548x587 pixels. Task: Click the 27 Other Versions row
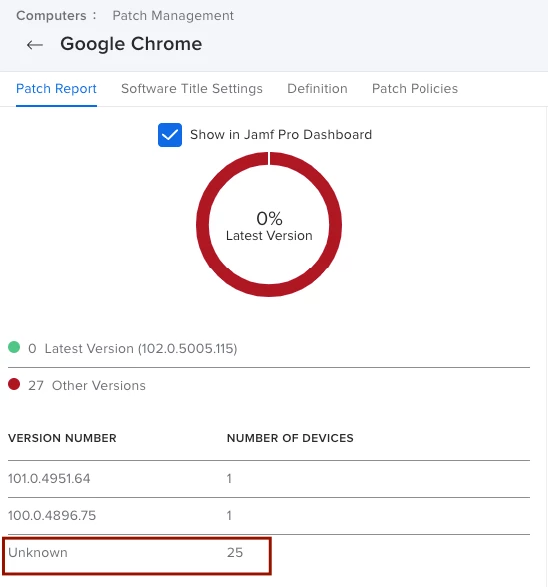point(269,386)
